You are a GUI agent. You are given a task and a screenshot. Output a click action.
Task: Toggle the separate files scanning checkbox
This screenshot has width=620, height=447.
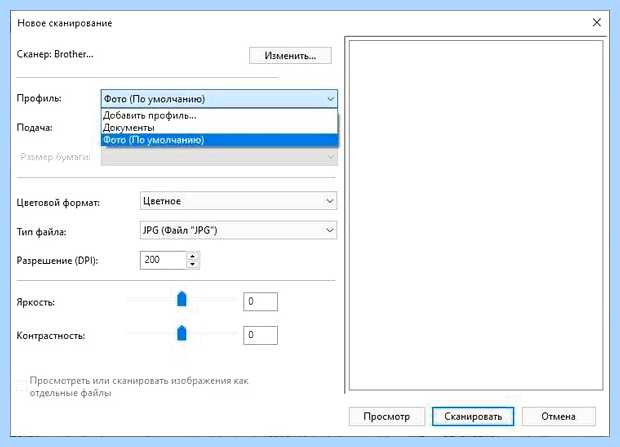coord(22,384)
